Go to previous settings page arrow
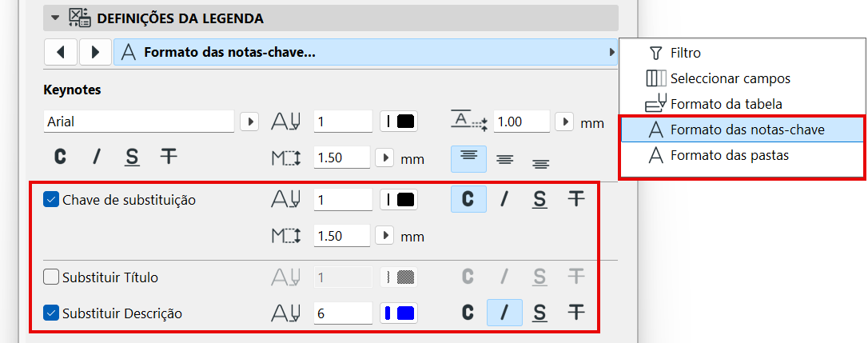The height and width of the screenshot is (343, 868). click(x=61, y=54)
